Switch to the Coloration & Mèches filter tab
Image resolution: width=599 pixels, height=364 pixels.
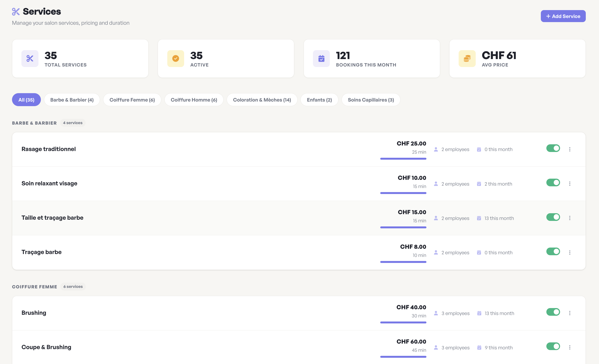pyautogui.click(x=262, y=100)
